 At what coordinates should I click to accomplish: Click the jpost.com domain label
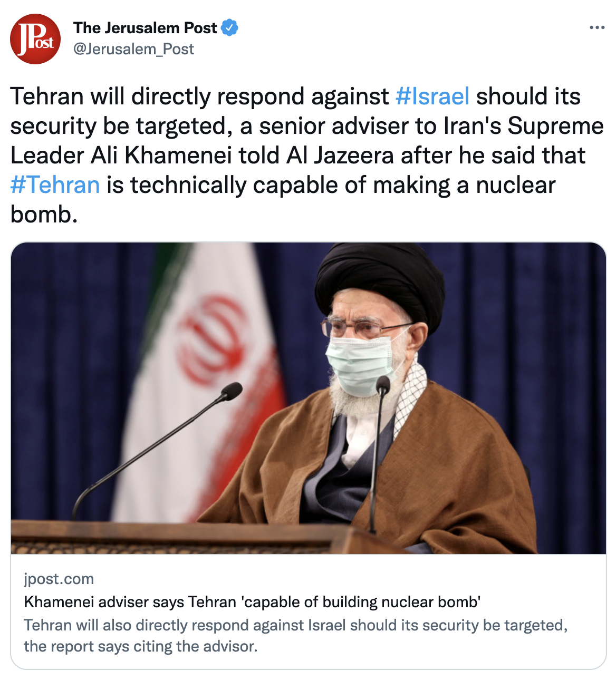pos(59,579)
